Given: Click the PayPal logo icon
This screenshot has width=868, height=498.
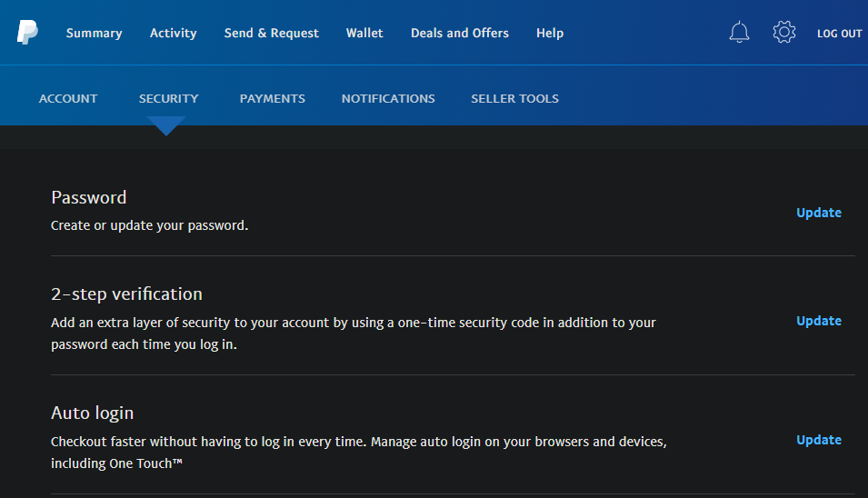Looking at the screenshot, I should pos(27,32).
